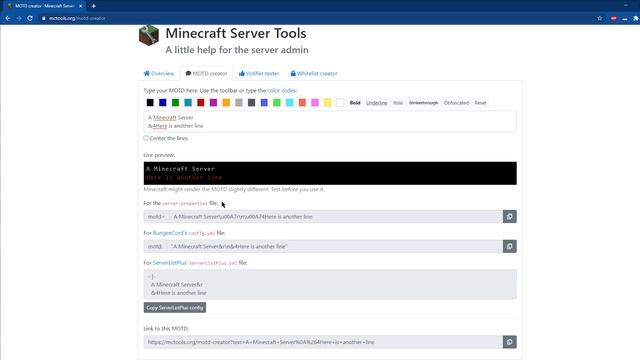Pick the light red color swatch
This screenshot has height=360, width=640.
[x=302, y=103]
